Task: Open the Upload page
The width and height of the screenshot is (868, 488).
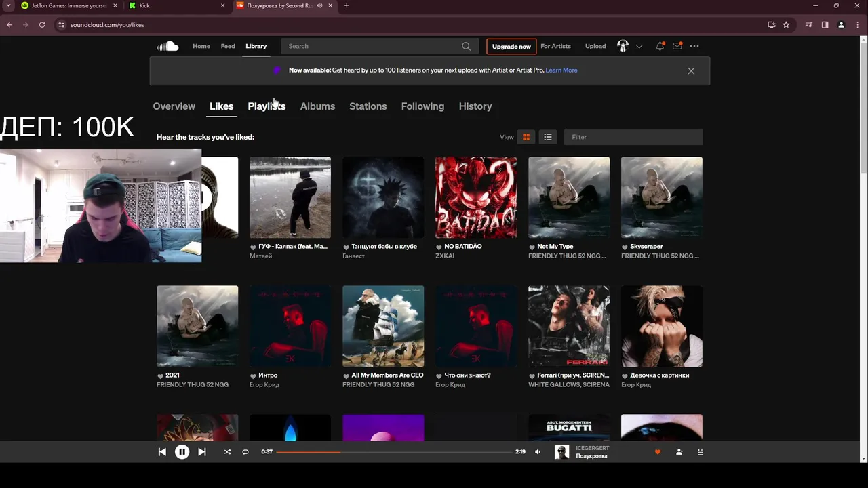Action: click(595, 46)
